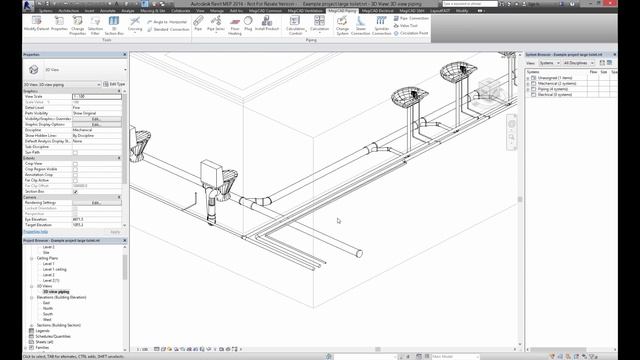Click the Properties panel vertical scrollbar

click(124, 139)
